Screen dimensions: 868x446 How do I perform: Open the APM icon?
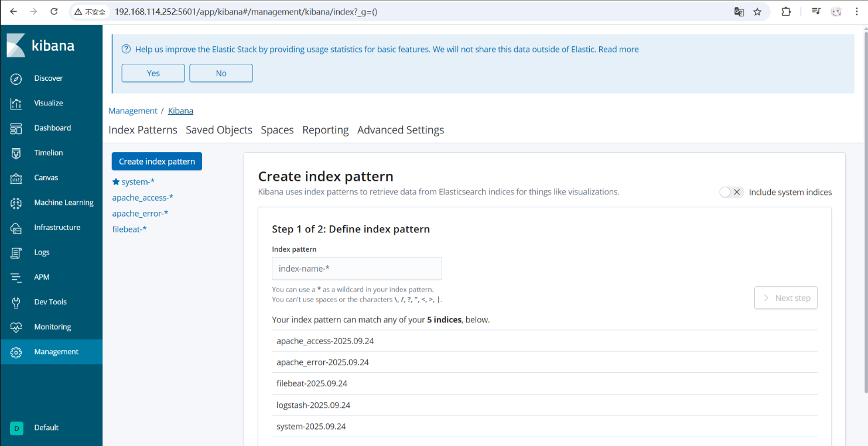click(16, 277)
